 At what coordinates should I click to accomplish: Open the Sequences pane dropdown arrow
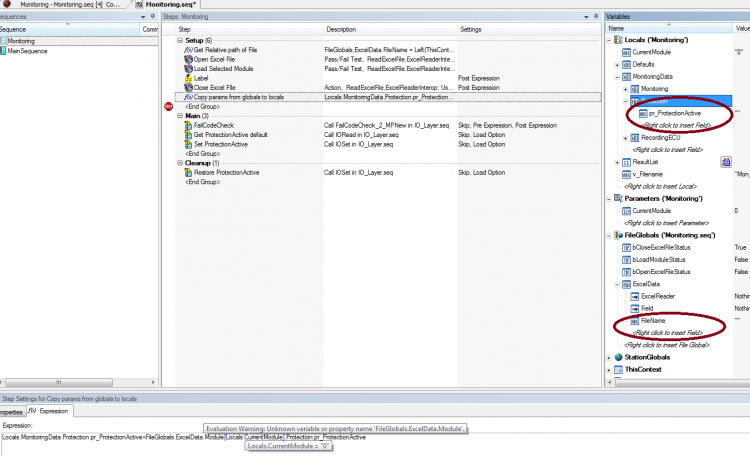pyautogui.click(x=143, y=17)
